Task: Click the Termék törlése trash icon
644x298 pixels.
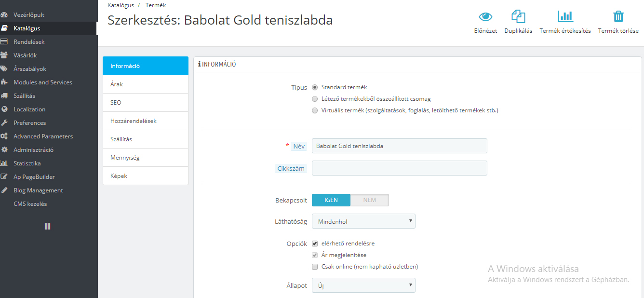Action: click(618, 17)
